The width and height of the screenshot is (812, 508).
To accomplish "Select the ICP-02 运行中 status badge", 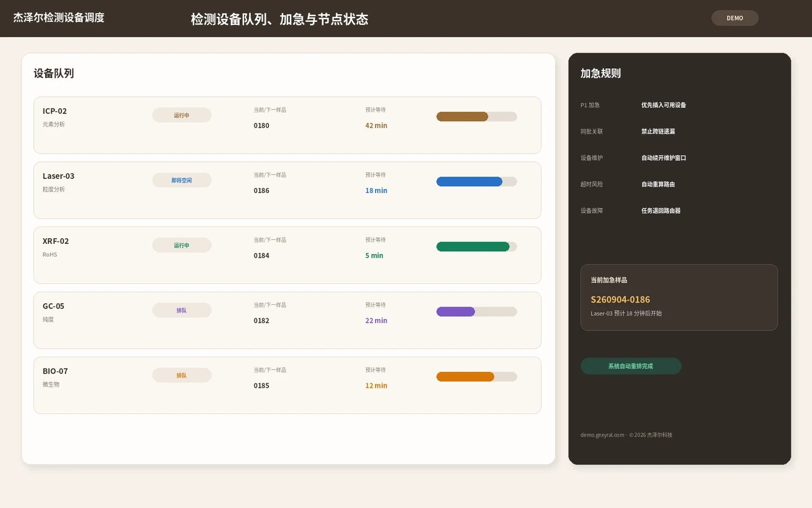I will (x=182, y=115).
